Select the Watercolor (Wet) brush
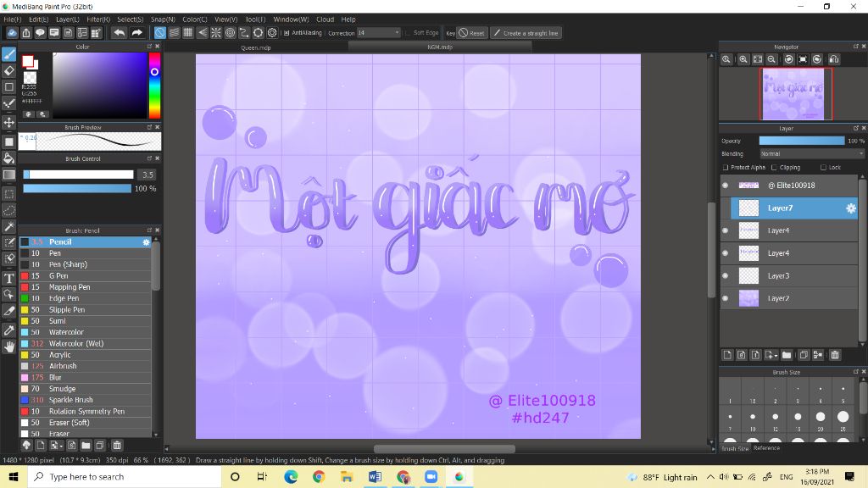868x488 pixels. pos(86,344)
